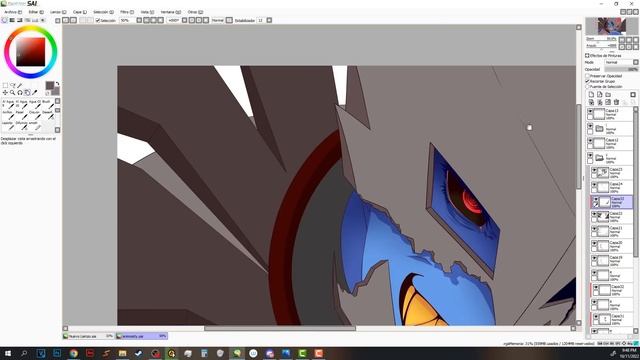
Task: Select the Capa32 layer row
Action: tap(612, 289)
